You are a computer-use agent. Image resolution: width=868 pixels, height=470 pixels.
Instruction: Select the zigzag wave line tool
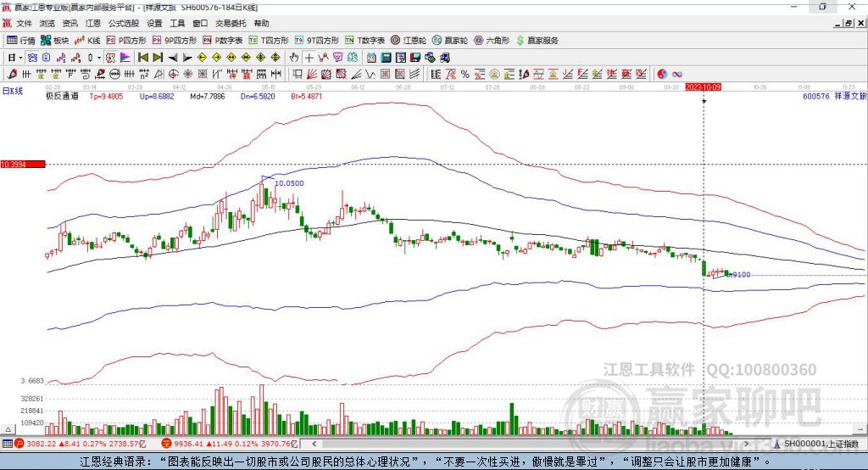click(x=371, y=75)
